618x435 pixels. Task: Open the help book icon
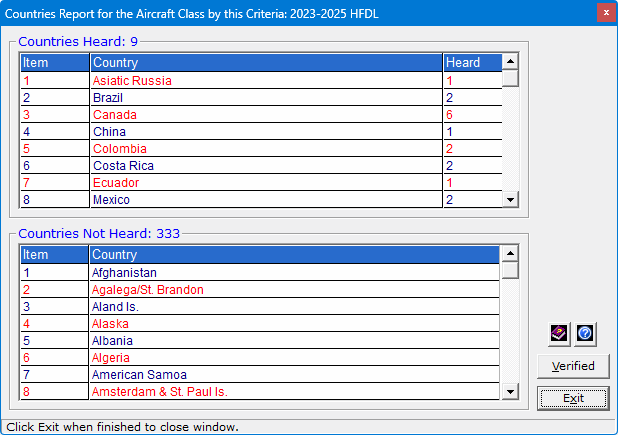[x=560, y=333]
